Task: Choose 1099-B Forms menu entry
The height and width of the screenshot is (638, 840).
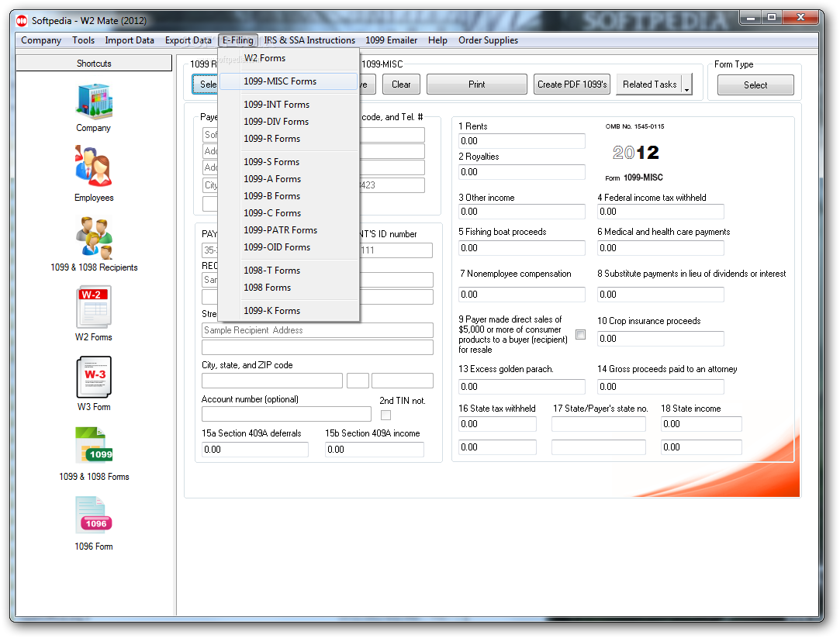Action: (289, 196)
